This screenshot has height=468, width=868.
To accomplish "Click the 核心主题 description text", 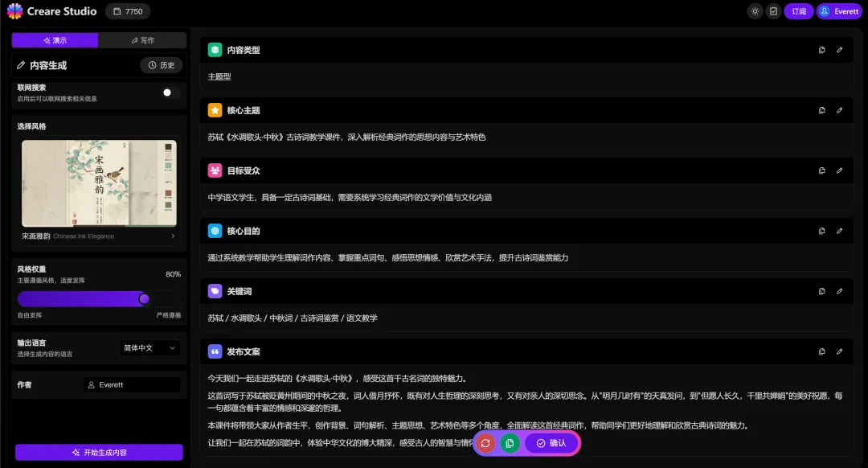I will click(x=346, y=138).
